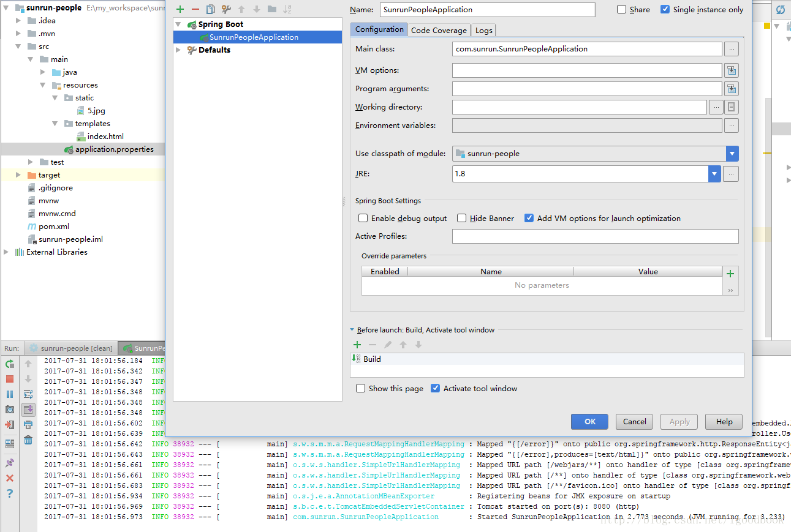Click the rerun application icon in the Run panel
Image resolution: width=791 pixels, height=532 pixels.
tap(10, 364)
